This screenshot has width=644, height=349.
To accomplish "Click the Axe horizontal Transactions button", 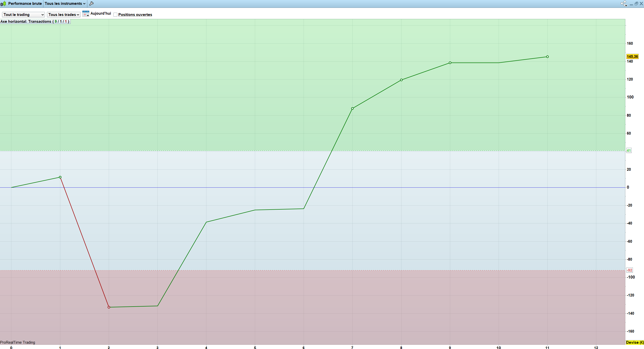I will [35, 21].
